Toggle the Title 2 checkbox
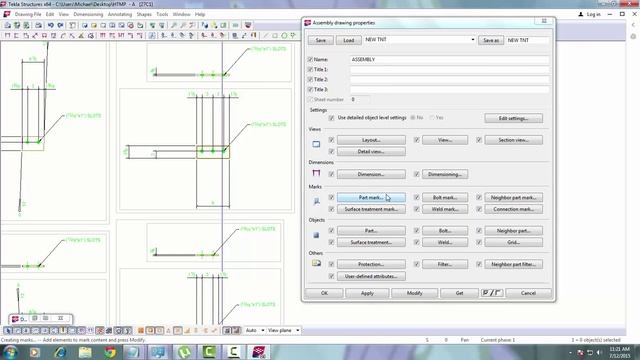 [x=310, y=79]
